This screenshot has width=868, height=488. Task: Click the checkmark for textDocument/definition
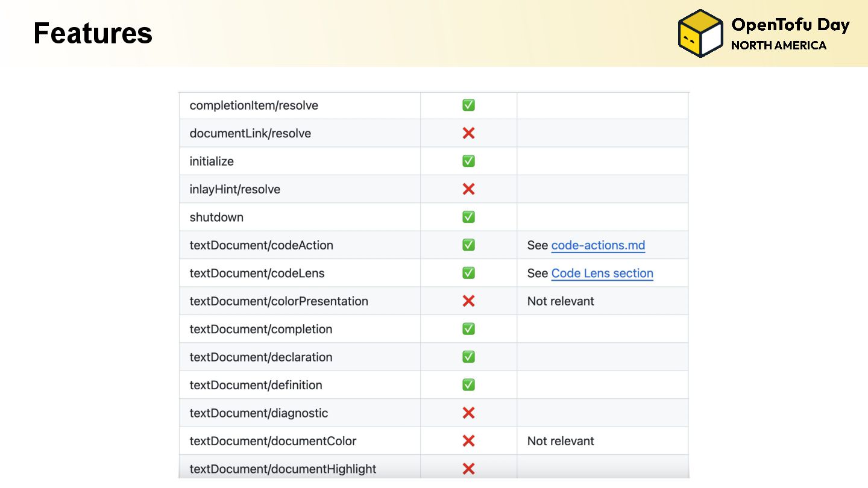tap(468, 385)
